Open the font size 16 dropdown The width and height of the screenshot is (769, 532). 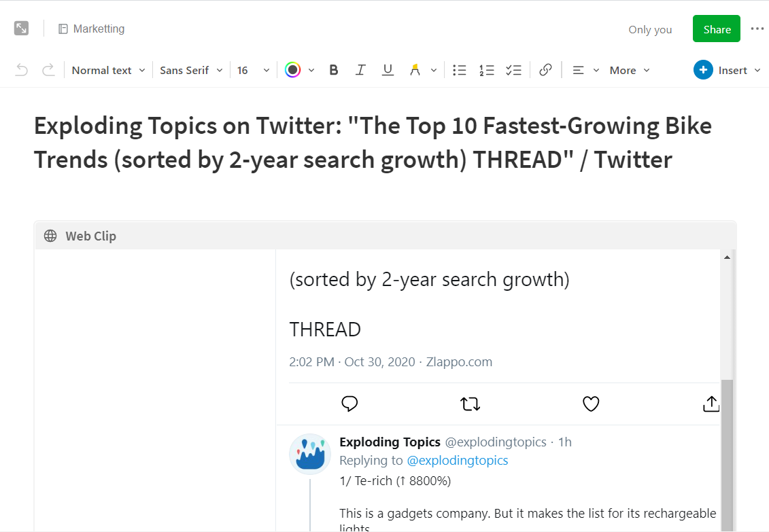(x=253, y=70)
